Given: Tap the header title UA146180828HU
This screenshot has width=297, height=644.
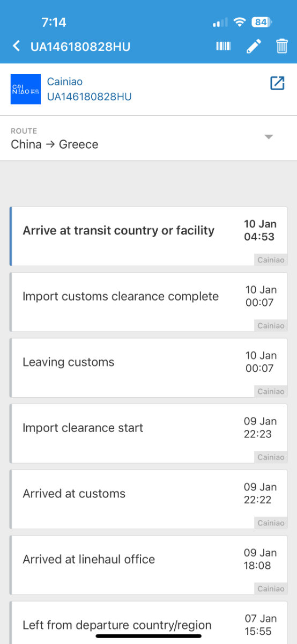Looking at the screenshot, I should click(80, 47).
